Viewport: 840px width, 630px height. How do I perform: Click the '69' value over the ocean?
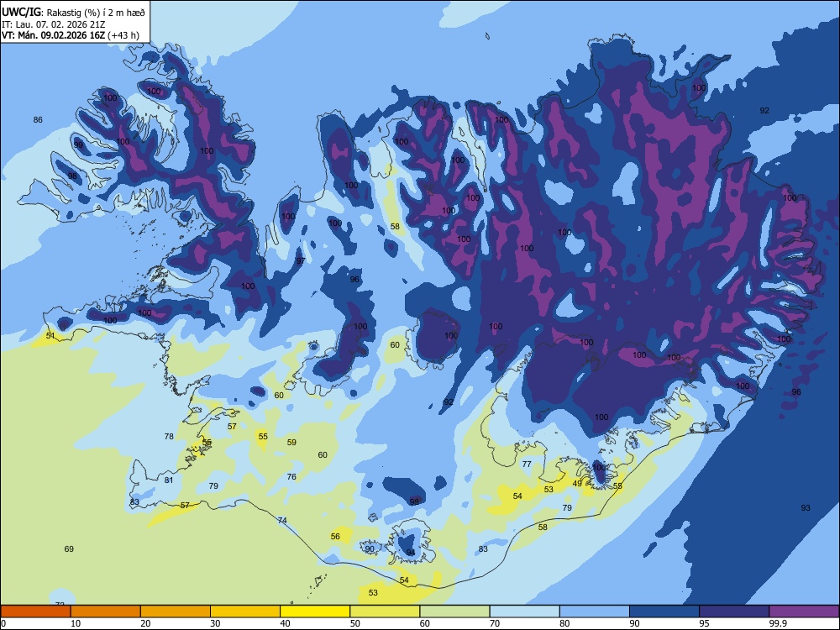coord(69,549)
